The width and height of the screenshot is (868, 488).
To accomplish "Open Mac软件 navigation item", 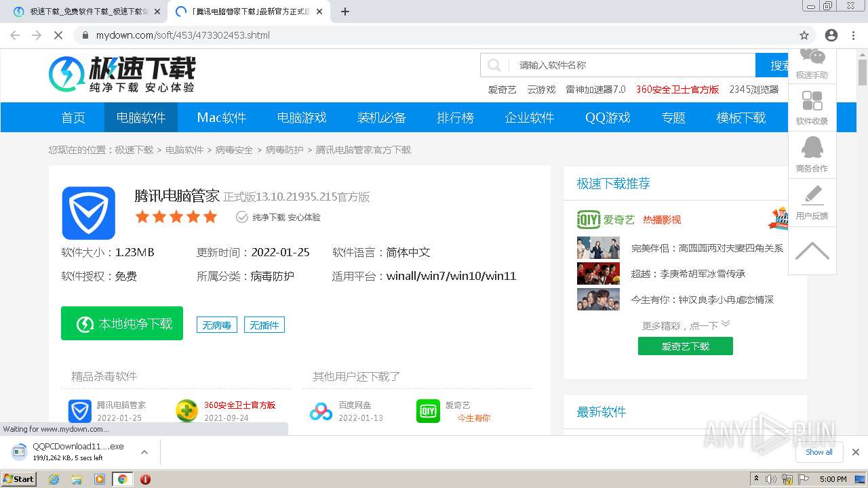I will click(222, 118).
